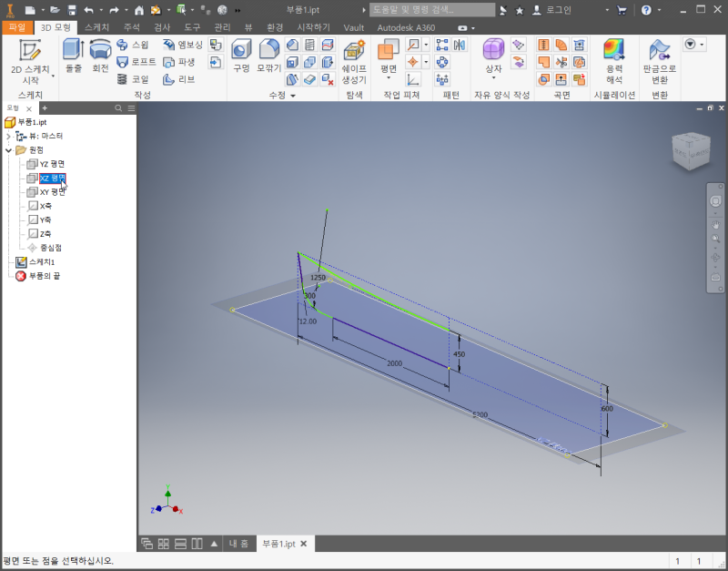Click the UCS tool icon

coord(413,79)
